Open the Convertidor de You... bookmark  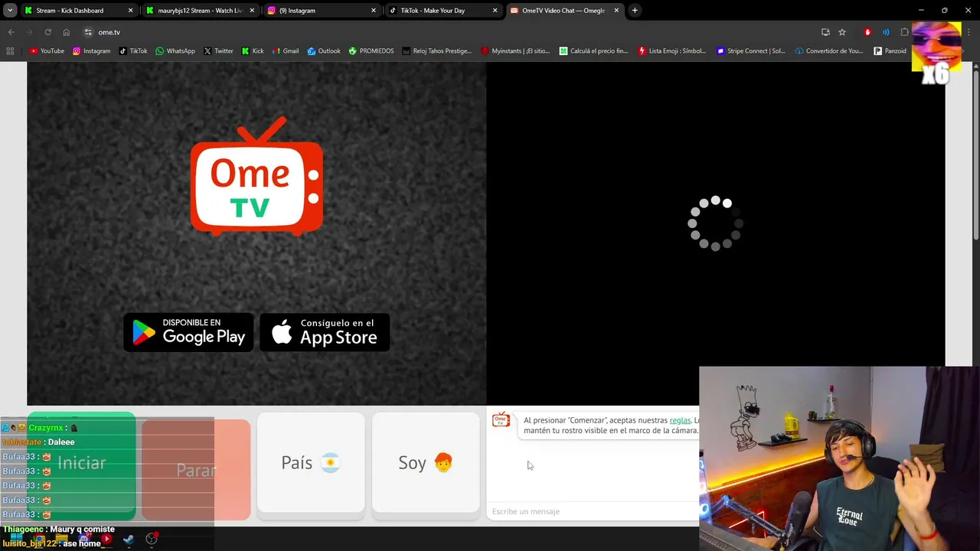click(x=829, y=51)
